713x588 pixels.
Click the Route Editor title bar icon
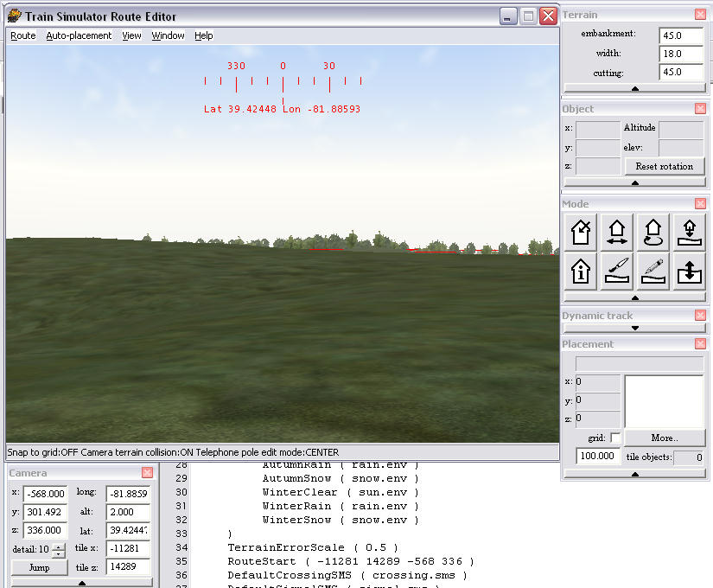point(15,16)
